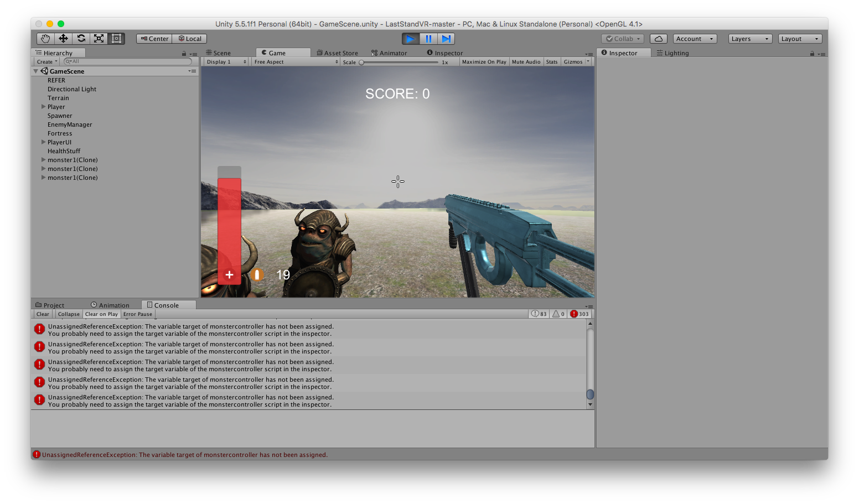The height and width of the screenshot is (504, 859).
Task: Select the Rect Transform tool
Action: 116,39
